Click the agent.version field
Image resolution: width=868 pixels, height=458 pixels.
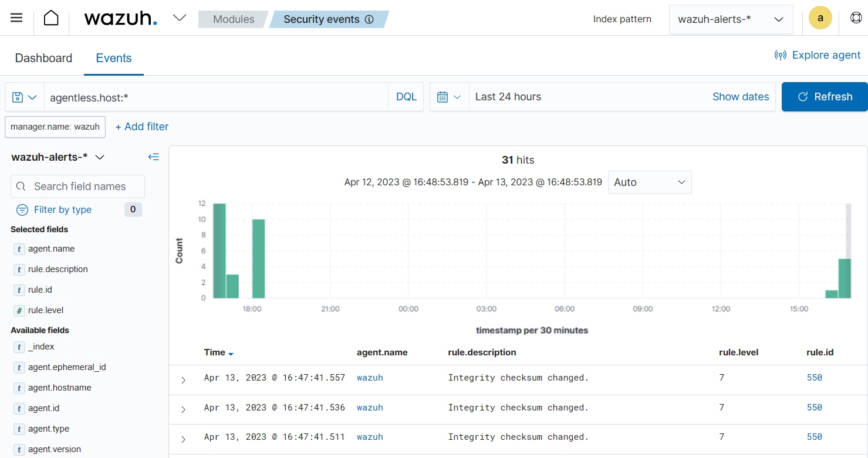click(54, 449)
